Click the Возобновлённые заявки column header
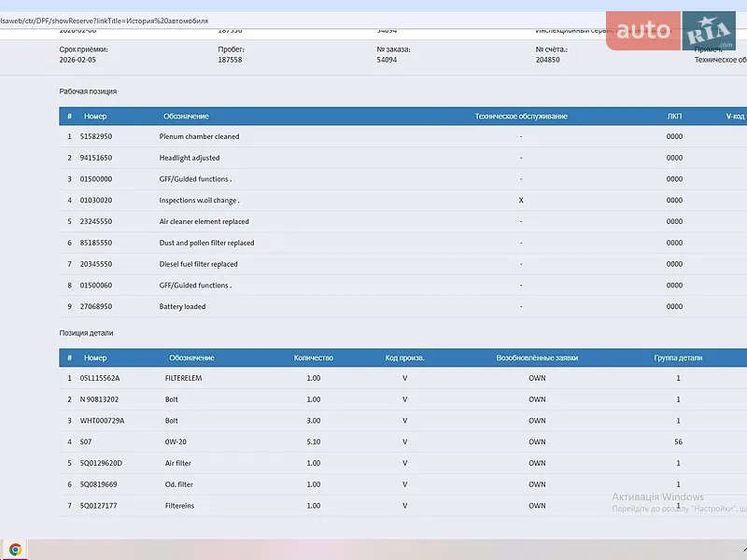The height and width of the screenshot is (560, 747). point(537,357)
